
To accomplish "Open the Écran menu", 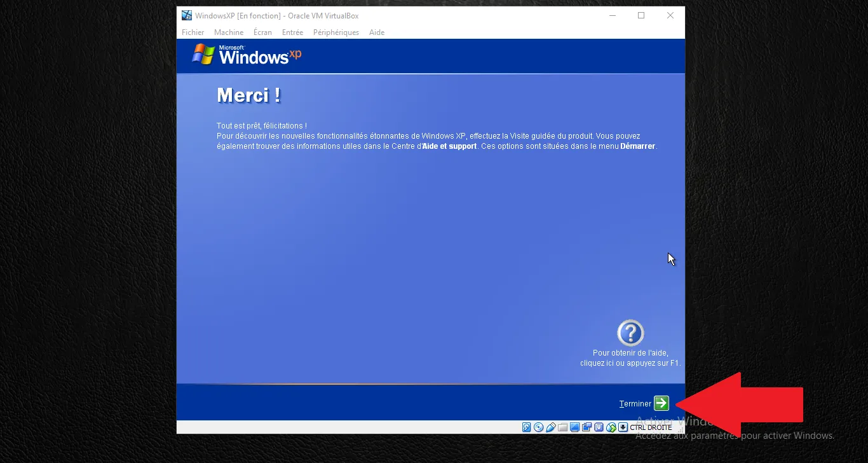I will (x=262, y=32).
